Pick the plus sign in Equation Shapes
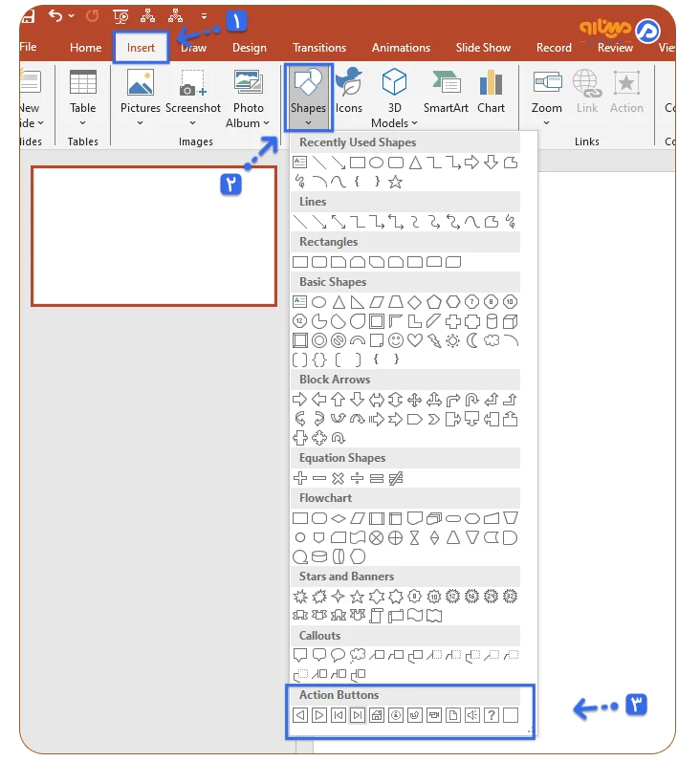 coord(300,479)
